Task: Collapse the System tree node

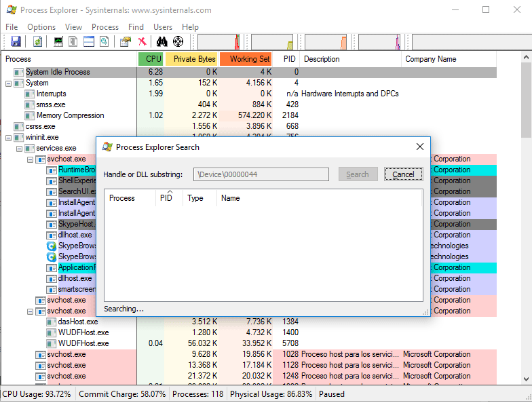Action: pos(8,83)
